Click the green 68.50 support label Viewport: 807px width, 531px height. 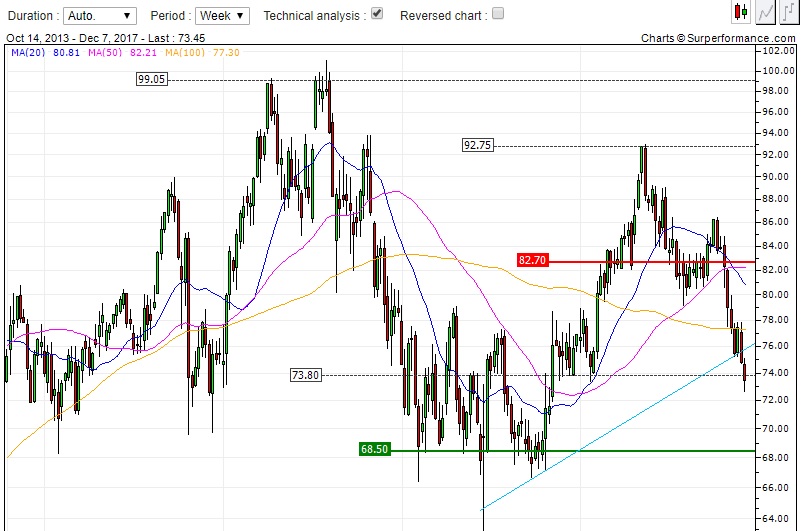(375, 449)
